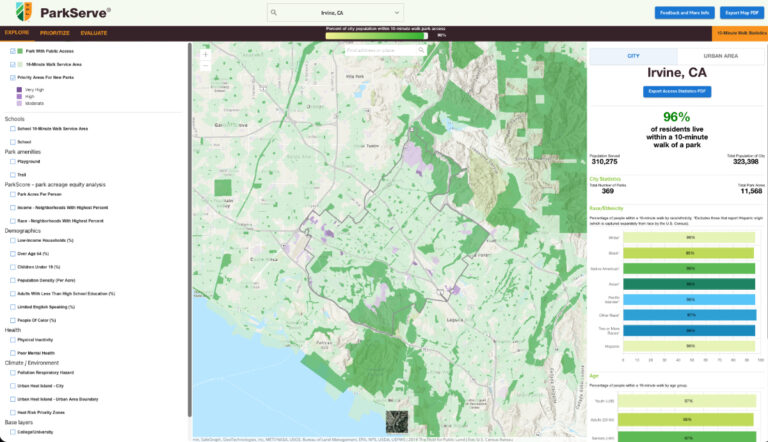The width and height of the screenshot is (768, 442).
Task: Click the ParkServe shield logo
Action: click(x=23, y=12)
